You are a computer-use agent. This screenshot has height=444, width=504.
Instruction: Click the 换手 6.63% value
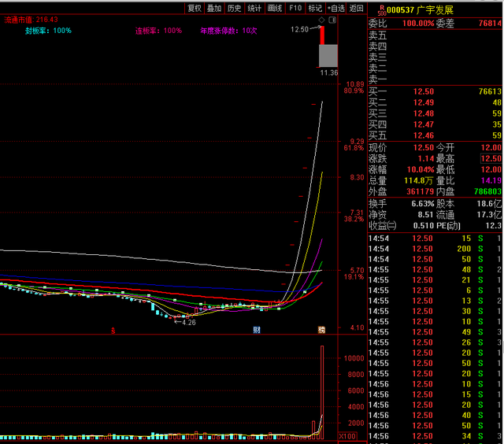[423, 204]
